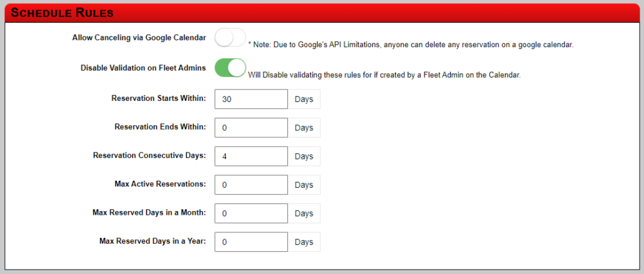
Task: Focus Max Reserved Days in a Month input
Action: (x=252, y=213)
